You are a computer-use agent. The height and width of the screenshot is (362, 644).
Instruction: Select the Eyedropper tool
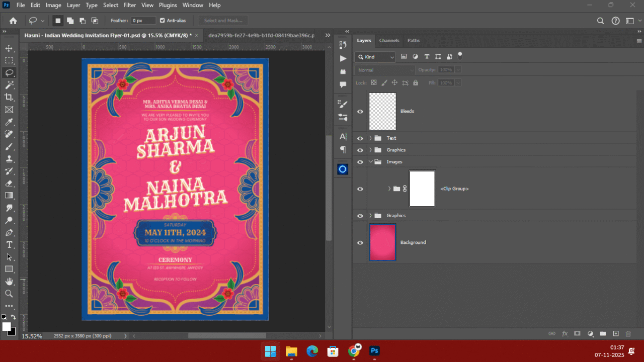(x=9, y=122)
